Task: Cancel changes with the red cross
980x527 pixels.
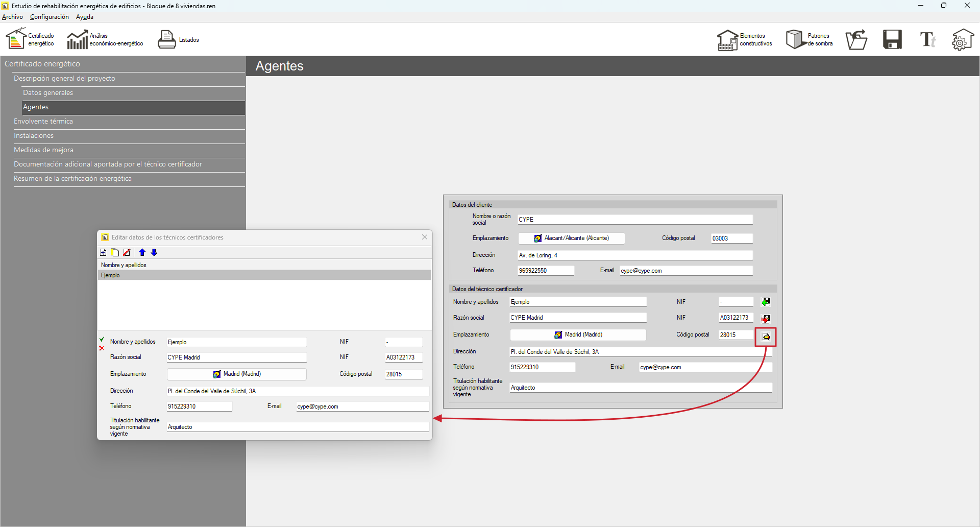Action: click(x=102, y=348)
